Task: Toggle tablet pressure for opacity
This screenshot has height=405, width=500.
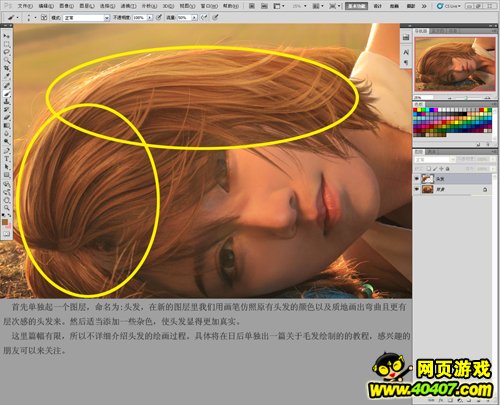Action: coord(159,17)
